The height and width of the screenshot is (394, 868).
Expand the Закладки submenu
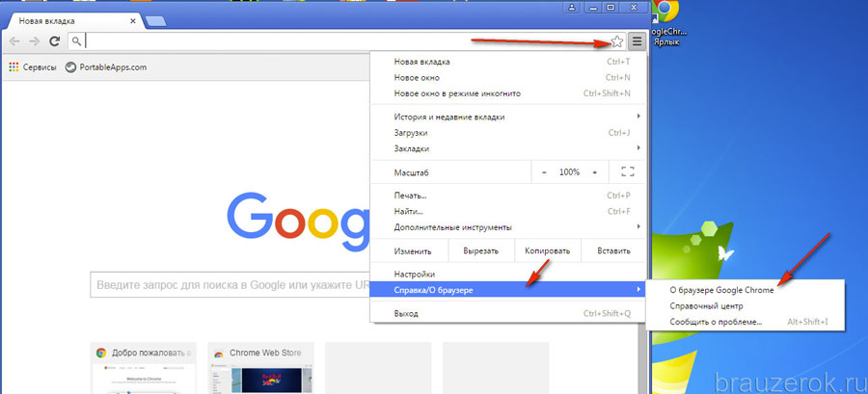(508, 148)
